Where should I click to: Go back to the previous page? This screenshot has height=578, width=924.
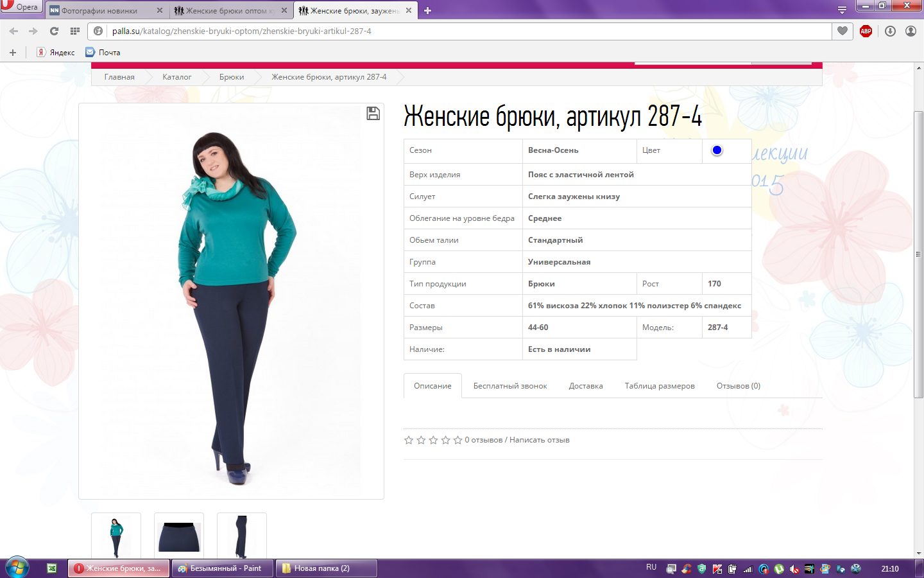(13, 31)
